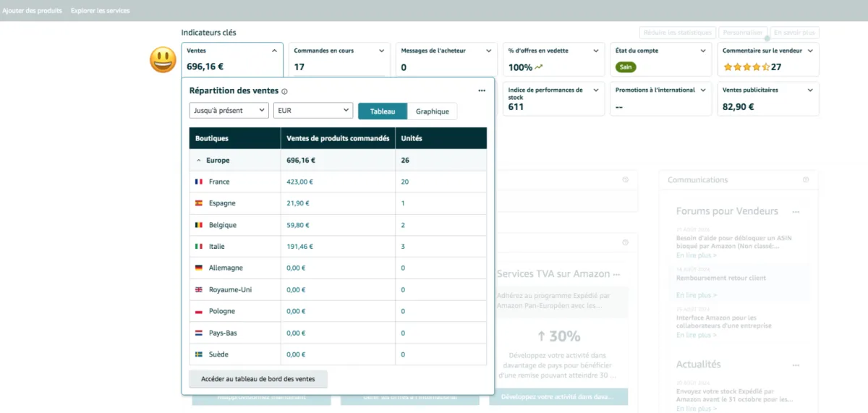The height and width of the screenshot is (413, 868).
Task: Click the En savoir plus button
Action: pyautogui.click(x=794, y=33)
